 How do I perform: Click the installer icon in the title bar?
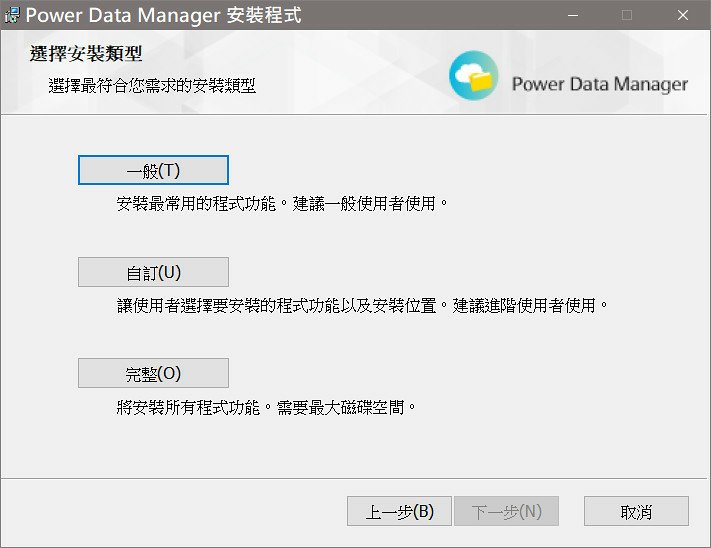[x=12, y=15]
